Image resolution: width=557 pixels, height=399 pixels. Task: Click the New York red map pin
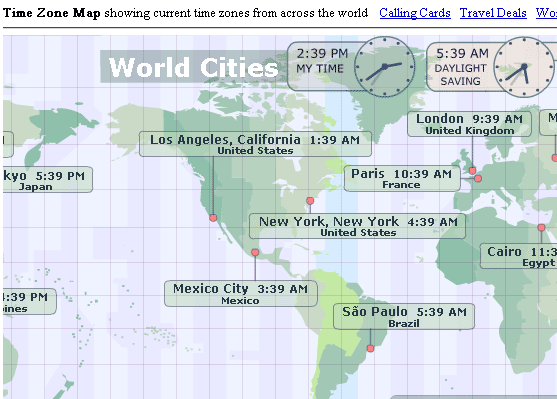(310, 201)
